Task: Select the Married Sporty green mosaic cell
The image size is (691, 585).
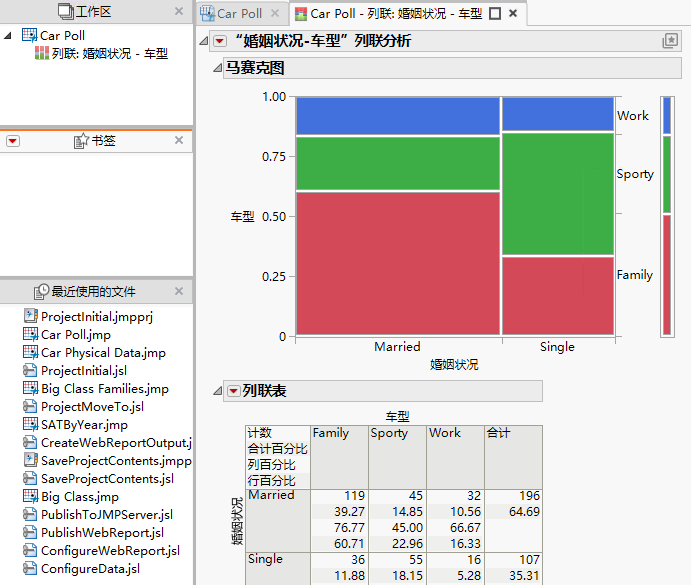Action: (398, 164)
